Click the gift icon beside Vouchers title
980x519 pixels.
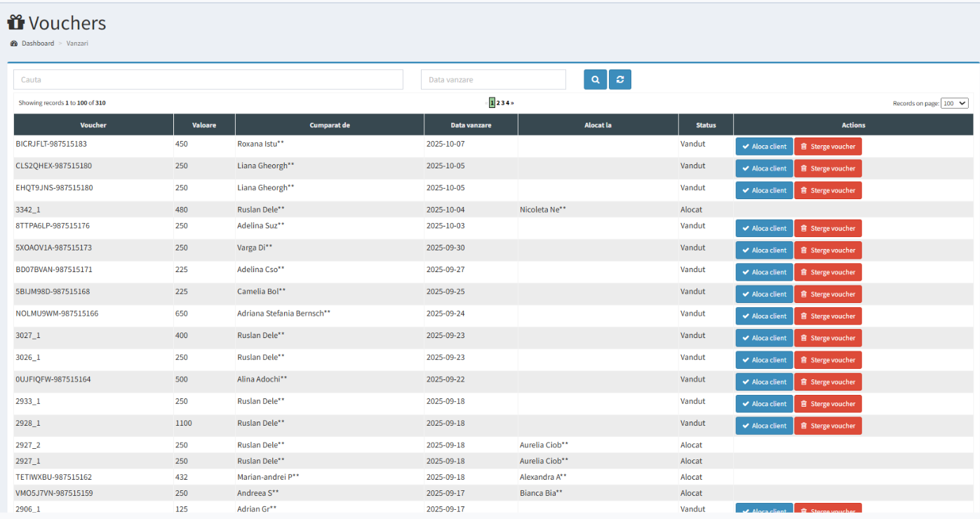(x=16, y=23)
